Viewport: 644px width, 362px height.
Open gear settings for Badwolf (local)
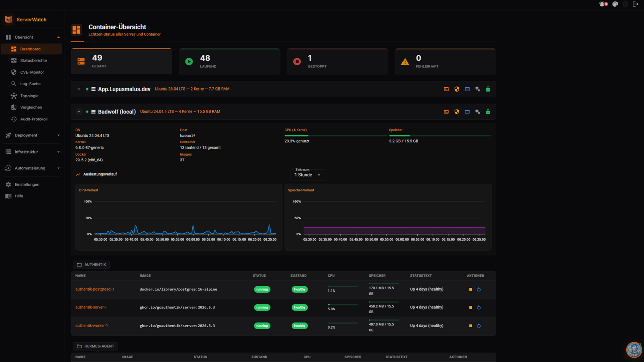coord(477,112)
